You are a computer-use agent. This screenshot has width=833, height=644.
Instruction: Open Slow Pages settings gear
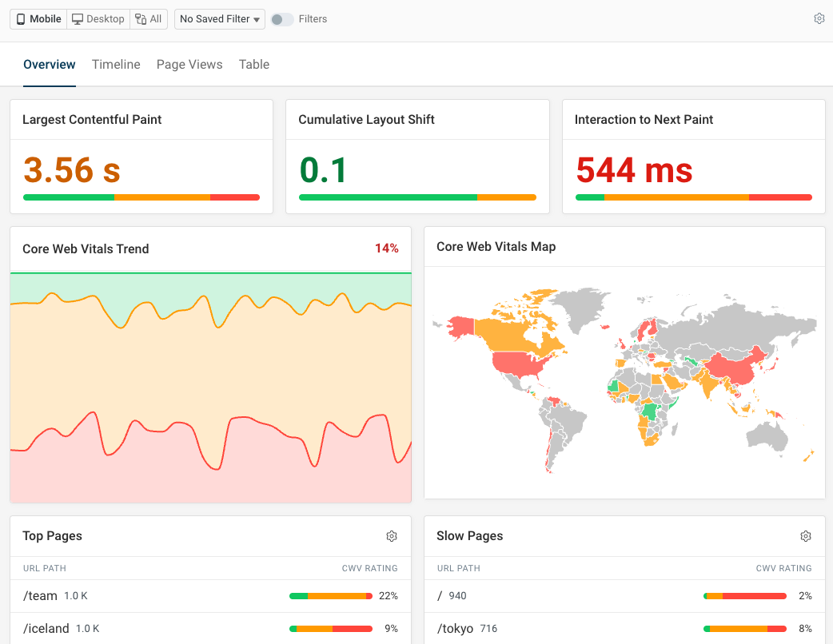point(806,536)
